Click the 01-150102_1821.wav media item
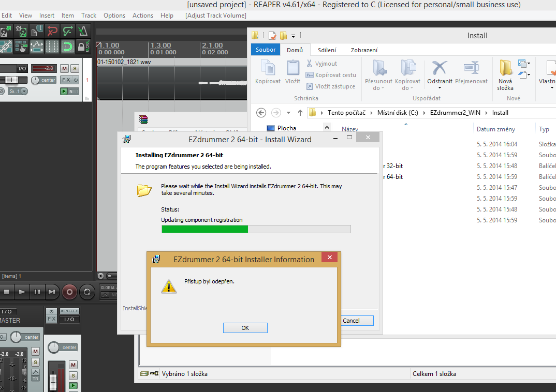The height and width of the screenshot is (392, 556). tap(172, 80)
